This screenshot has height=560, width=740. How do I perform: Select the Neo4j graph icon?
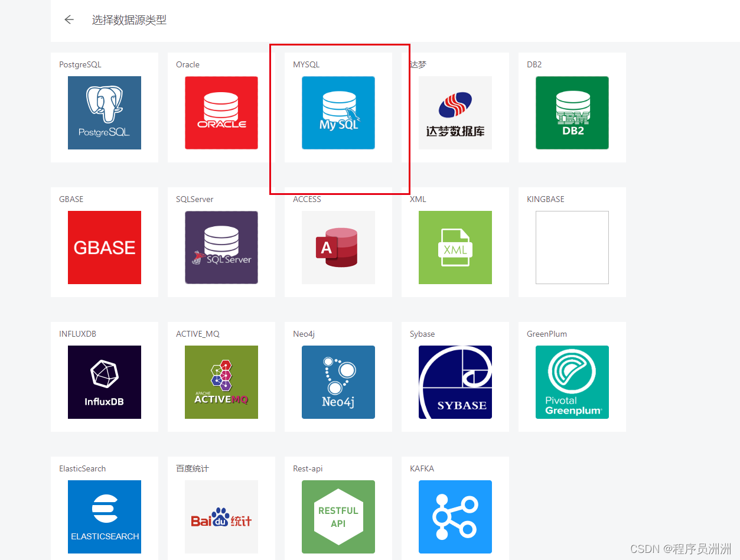pos(338,382)
